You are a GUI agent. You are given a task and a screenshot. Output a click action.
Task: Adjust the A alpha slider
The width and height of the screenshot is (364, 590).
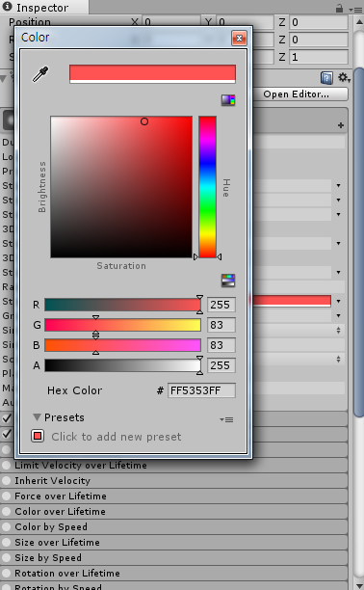tap(122, 365)
